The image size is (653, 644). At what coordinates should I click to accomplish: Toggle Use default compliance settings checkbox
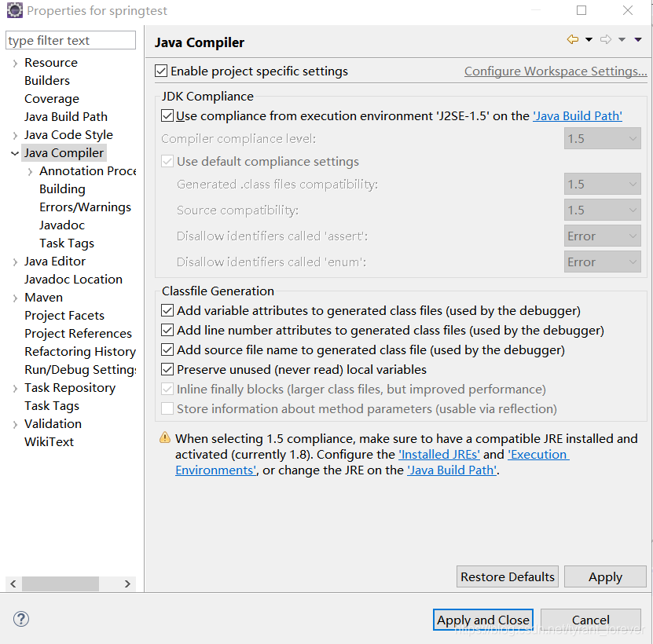pyautogui.click(x=167, y=161)
